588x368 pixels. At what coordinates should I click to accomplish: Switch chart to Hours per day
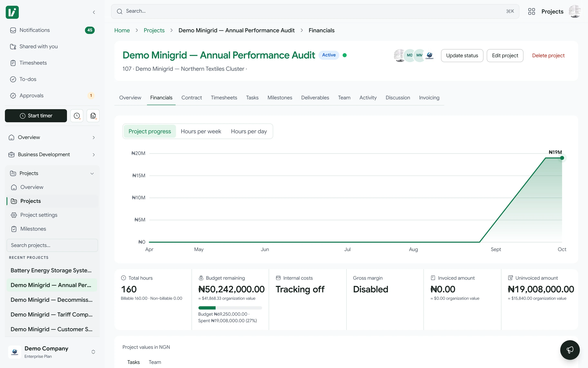click(249, 131)
